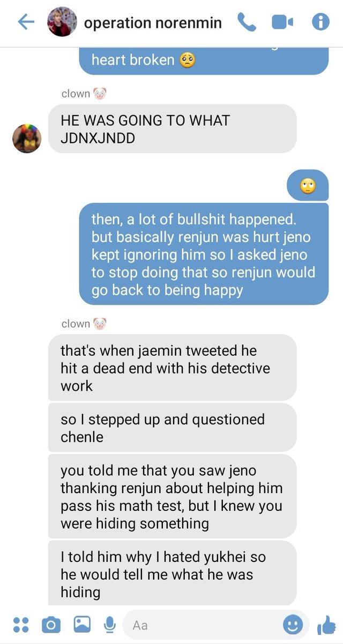Select the 'I told him why I hated yukhei' message

coord(172,574)
